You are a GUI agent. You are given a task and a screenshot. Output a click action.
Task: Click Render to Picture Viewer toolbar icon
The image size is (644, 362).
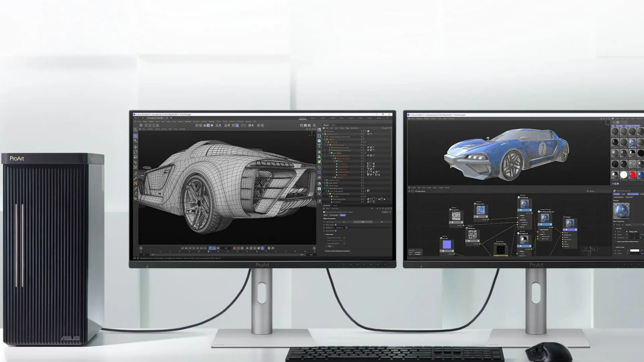pyautogui.click(x=305, y=125)
